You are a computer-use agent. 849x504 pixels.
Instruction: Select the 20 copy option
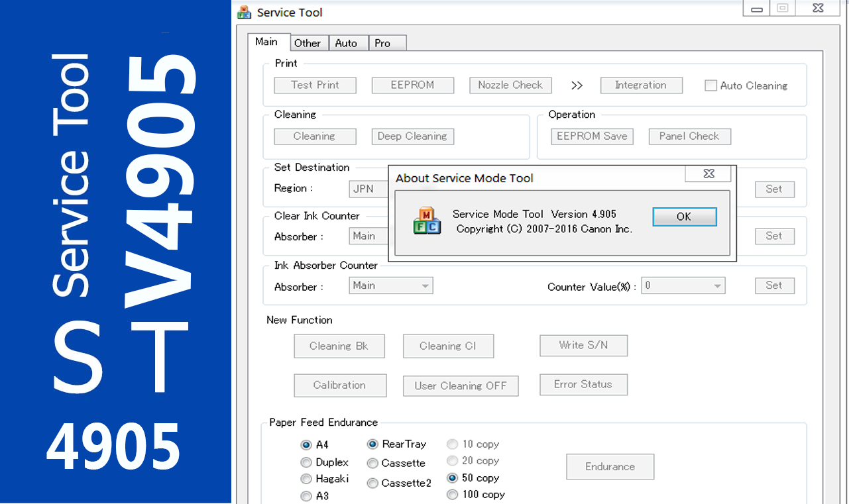tap(452, 461)
